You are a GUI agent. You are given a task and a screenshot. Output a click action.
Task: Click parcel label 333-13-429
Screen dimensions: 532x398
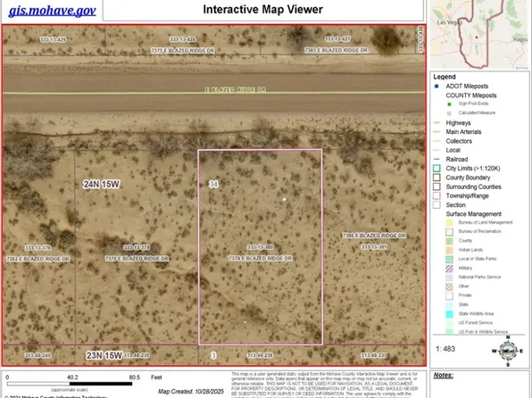click(53, 39)
